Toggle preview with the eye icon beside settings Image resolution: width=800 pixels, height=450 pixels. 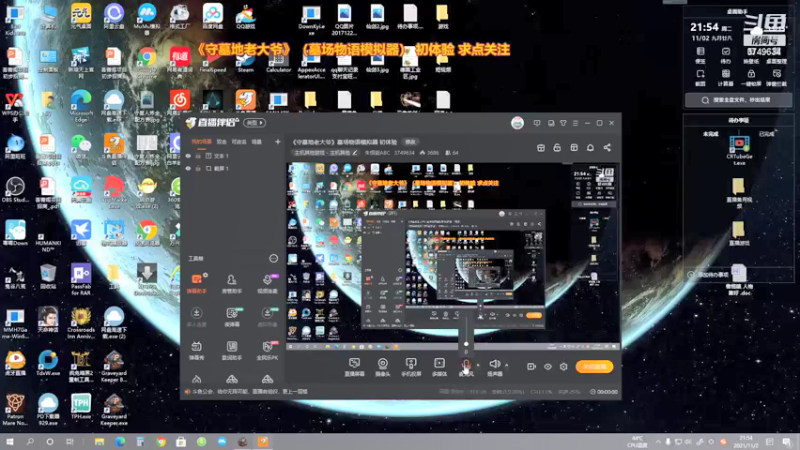point(547,366)
